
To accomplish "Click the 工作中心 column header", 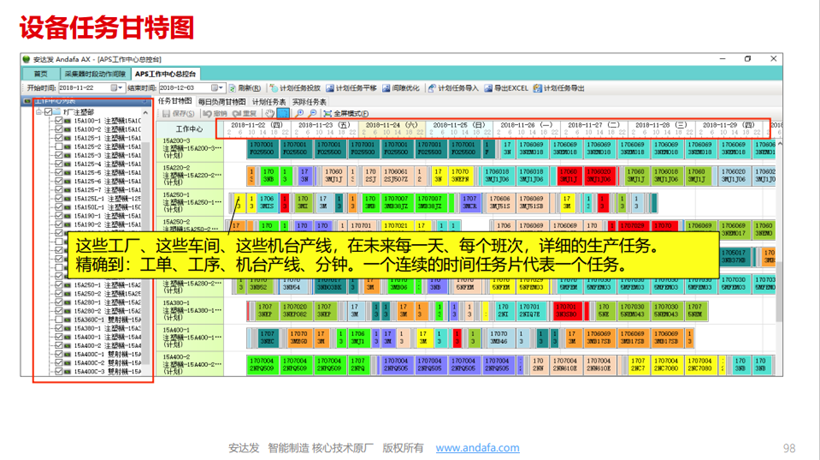I will (190, 129).
